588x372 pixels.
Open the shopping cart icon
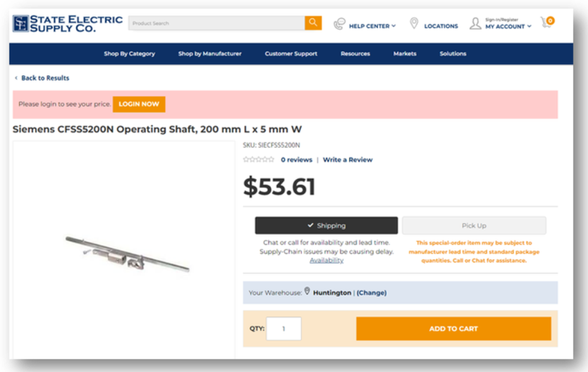(547, 23)
